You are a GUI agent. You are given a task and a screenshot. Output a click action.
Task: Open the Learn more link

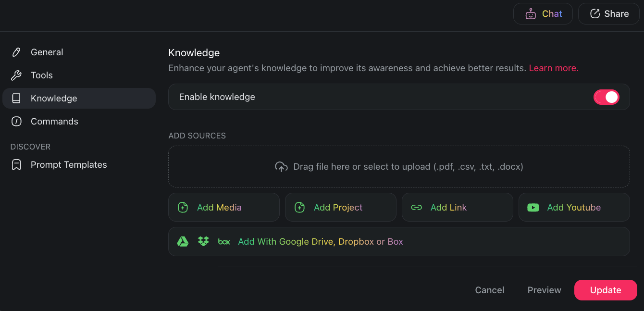[x=553, y=68]
